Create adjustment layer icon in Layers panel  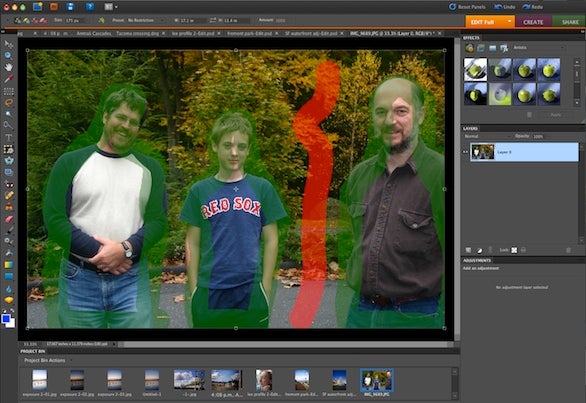point(479,250)
